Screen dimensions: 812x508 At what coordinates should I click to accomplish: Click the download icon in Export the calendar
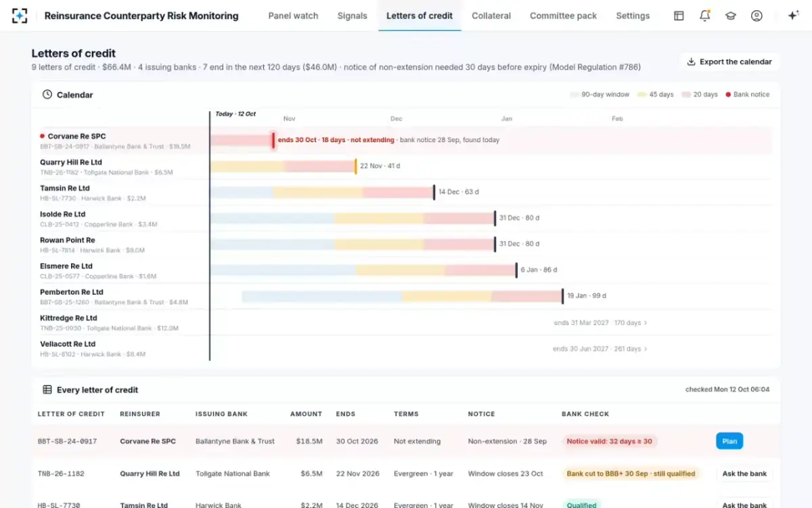[691, 62]
